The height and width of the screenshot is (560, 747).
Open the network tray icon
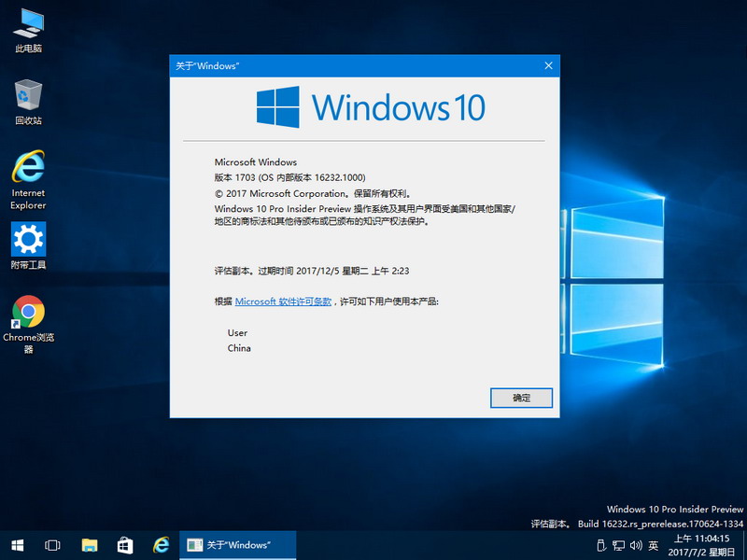(x=618, y=545)
